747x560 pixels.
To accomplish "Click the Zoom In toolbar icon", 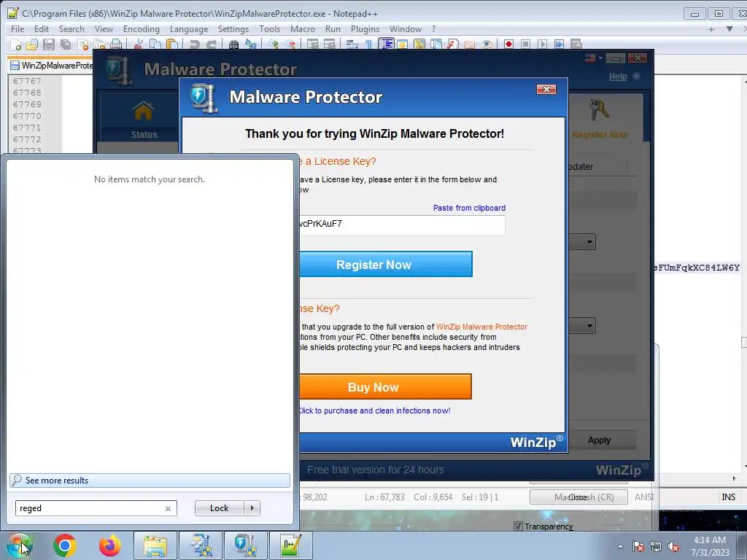I will click(274, 44).
